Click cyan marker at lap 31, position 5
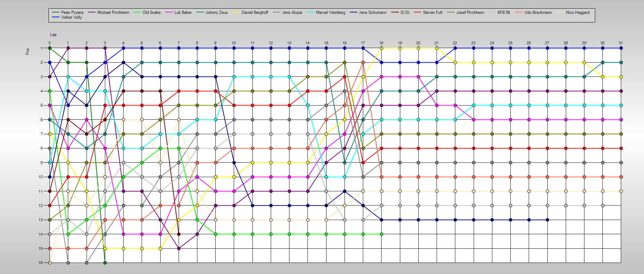Image resolution: width=644 pixels, height=274 pixels. click(x=621, y=105)
